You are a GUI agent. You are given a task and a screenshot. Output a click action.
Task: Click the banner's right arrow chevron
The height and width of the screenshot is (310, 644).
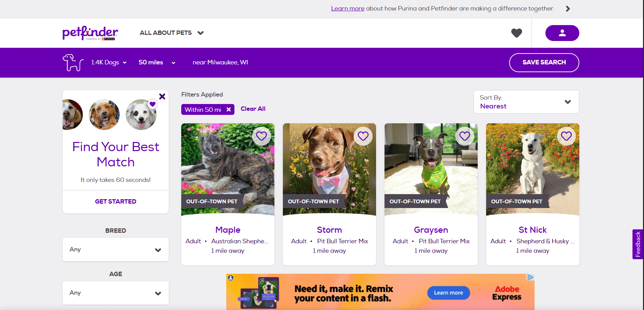pyautogui.click(x=568, y=9)
